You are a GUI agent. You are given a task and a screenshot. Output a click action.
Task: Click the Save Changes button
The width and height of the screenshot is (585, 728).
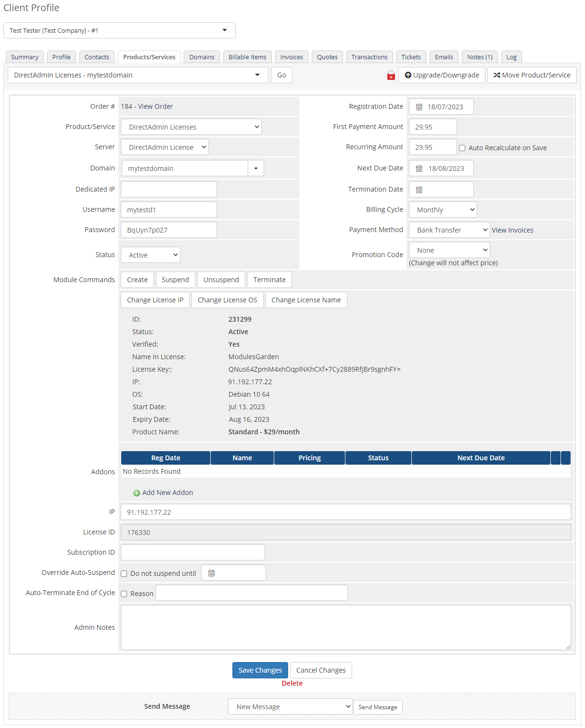coord(260,670)
